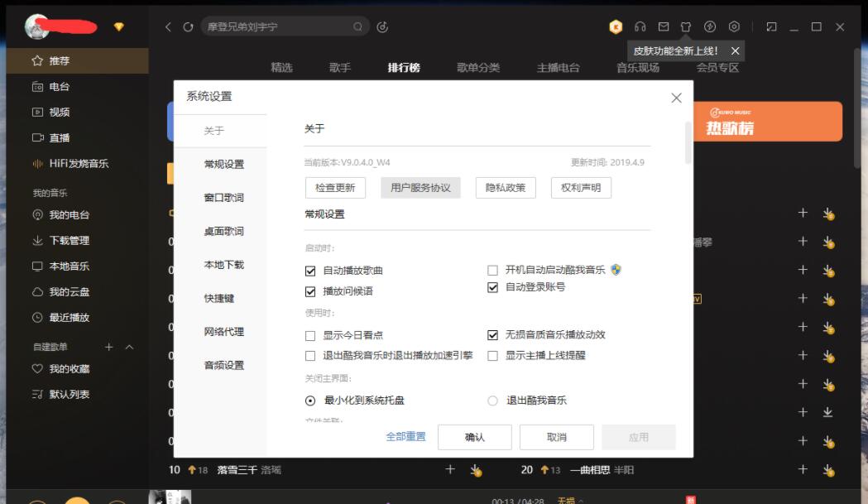Click the search magnifier icon
Image resolution: width=868 pixels, height=504 pixels.
(357, 26)
